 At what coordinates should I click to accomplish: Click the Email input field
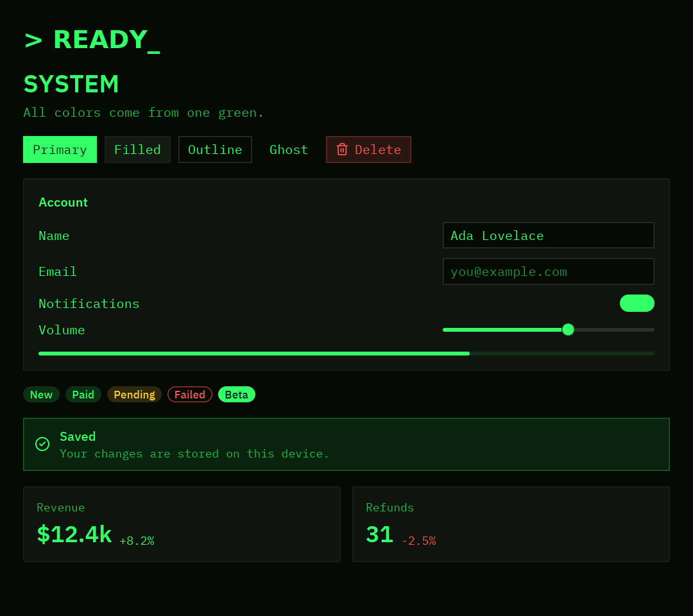549,271
